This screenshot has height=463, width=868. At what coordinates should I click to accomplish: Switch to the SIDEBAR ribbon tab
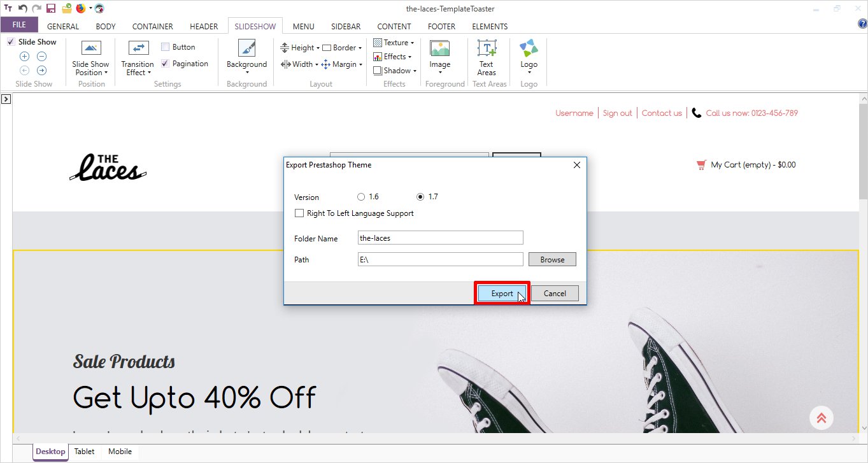[346, 27]
